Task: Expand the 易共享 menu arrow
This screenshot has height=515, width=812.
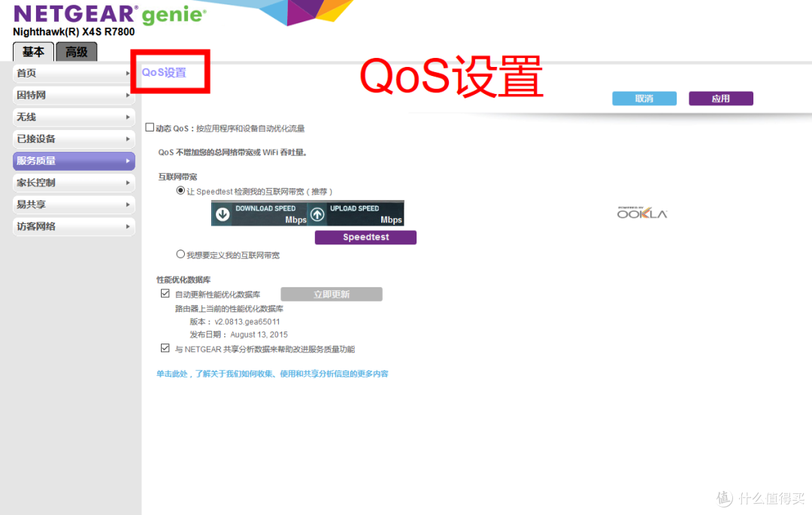Action: click(127, 204)
